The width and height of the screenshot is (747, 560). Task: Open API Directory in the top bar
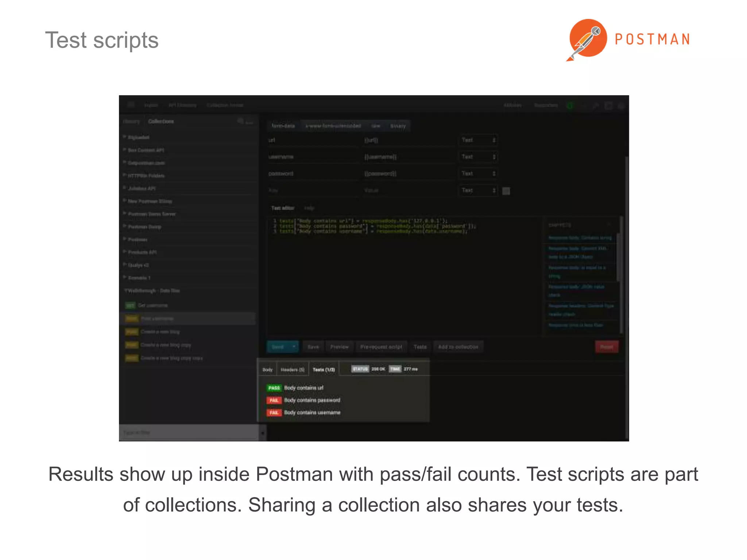[182, 105]
